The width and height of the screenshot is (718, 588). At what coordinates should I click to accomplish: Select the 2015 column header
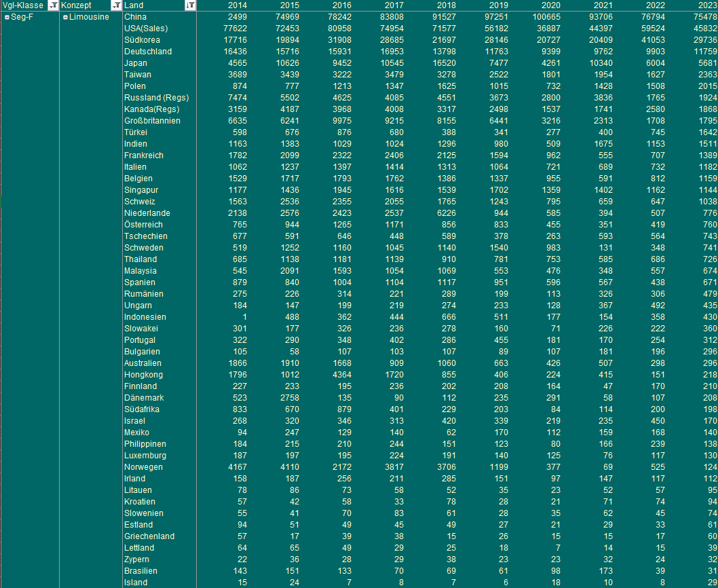coord(289,5)
